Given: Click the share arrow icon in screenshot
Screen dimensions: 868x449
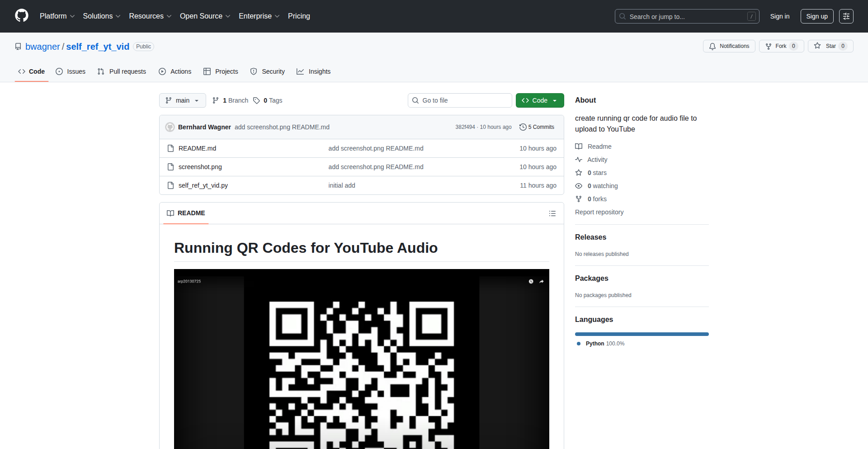Looking at the screenshot, I should click(x=541, y=281).
